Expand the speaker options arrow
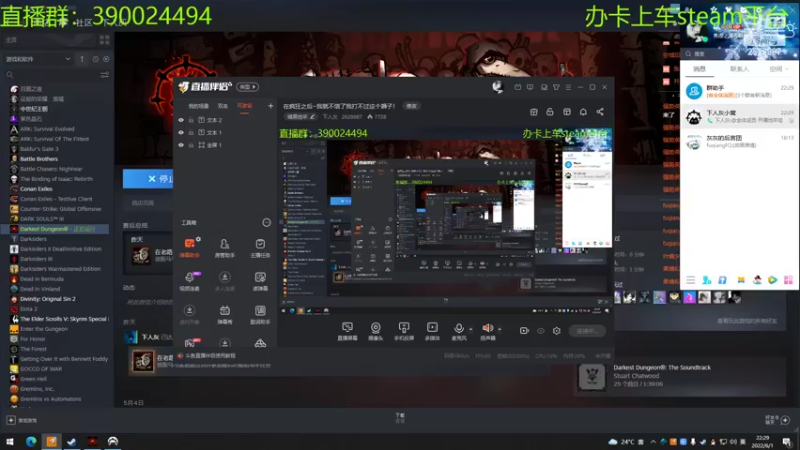 499,329
